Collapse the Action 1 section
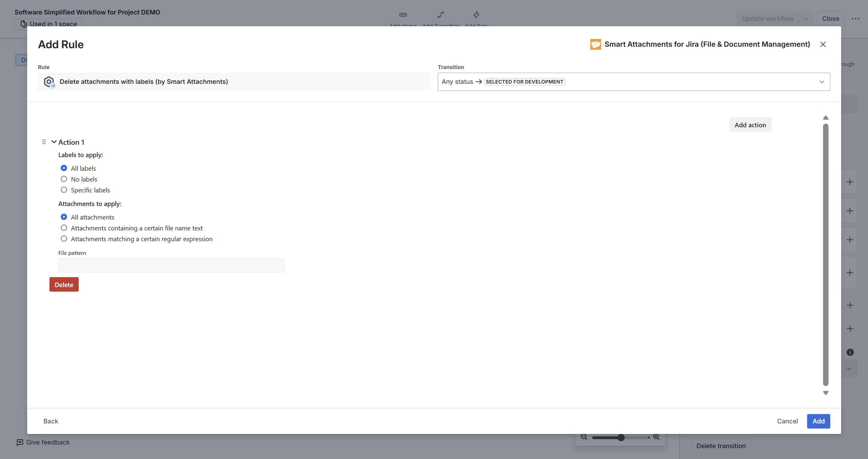Screen dimensions: 868x459 tap(54, 142)
